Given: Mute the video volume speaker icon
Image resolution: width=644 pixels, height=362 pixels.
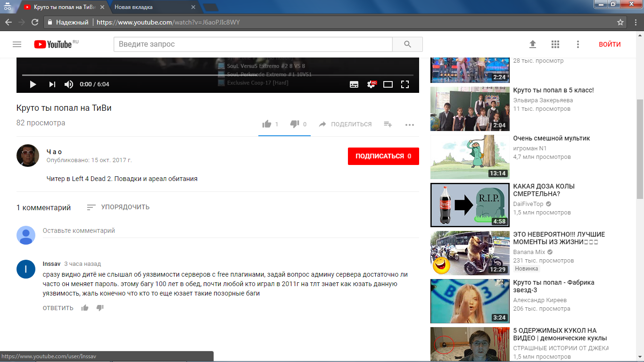Looking at the screenshot, I should pyautogui.click(x=69, y=84).
